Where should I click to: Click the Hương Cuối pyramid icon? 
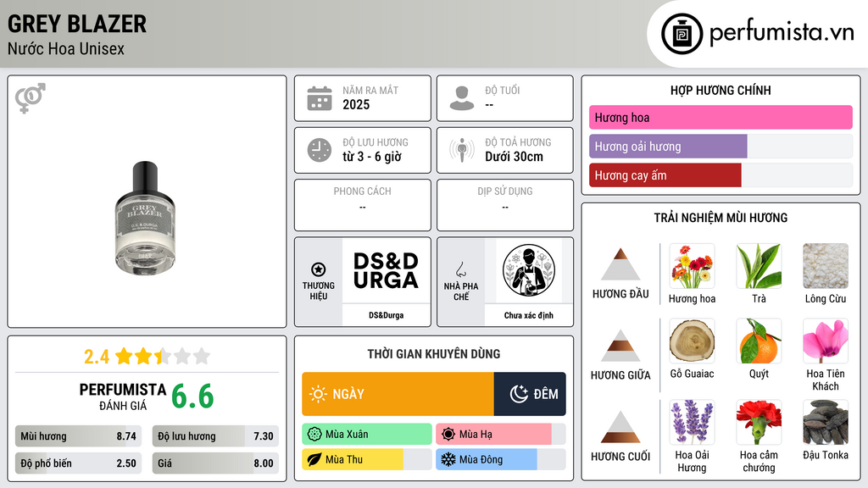[620, 427]
